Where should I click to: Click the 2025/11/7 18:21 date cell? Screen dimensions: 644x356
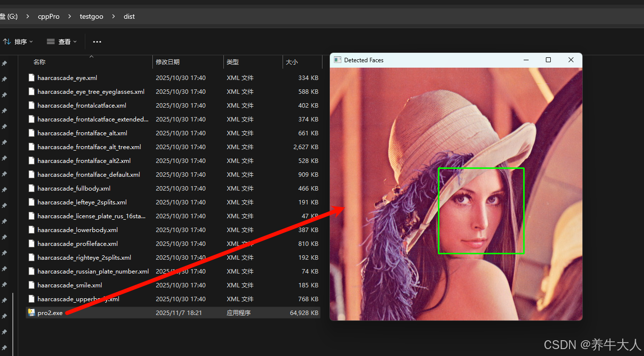[179, 313]
